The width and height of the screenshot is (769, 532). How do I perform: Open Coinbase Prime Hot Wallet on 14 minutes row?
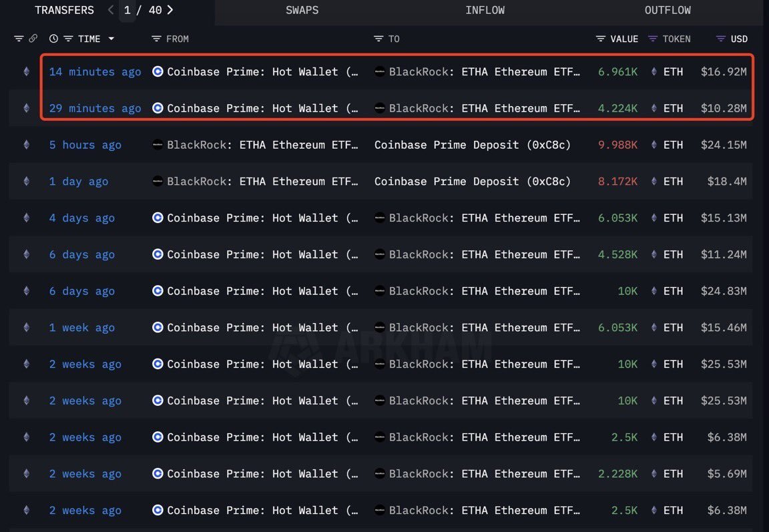(262, 71)
